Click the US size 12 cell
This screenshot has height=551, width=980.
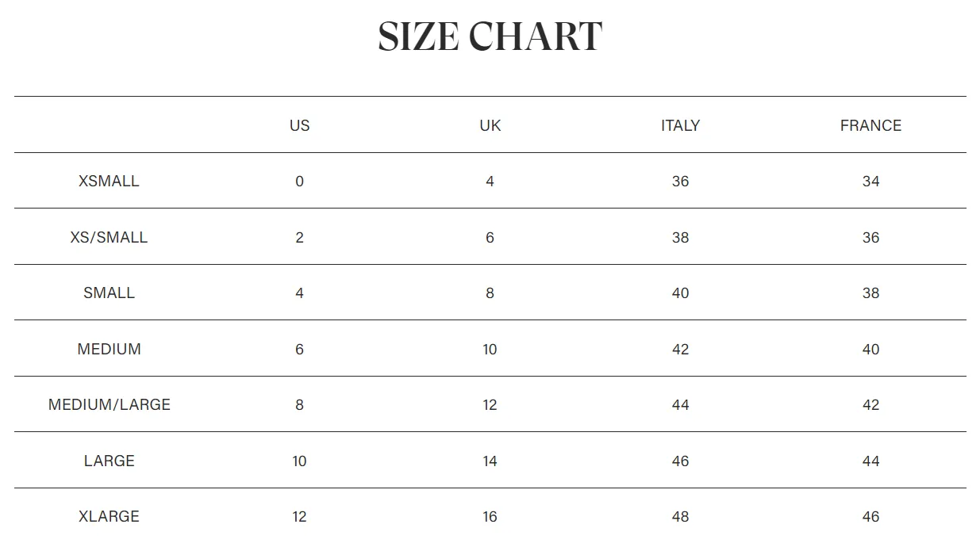299,516
